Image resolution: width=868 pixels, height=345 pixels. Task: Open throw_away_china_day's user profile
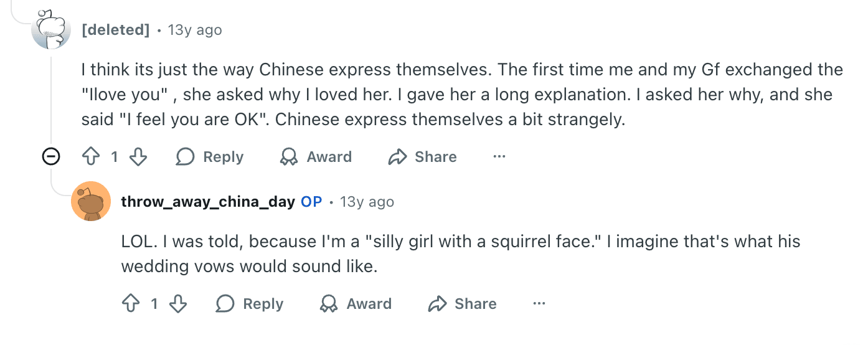click(208, 202)
